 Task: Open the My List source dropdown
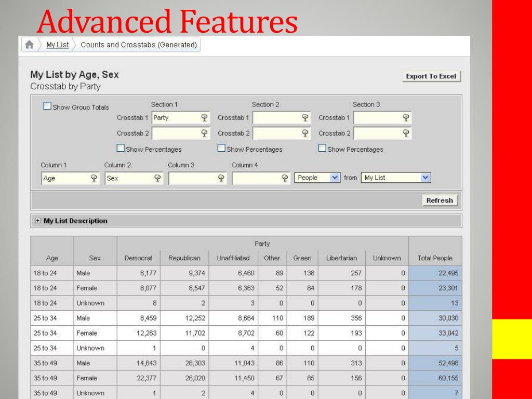tap(396, 178)
